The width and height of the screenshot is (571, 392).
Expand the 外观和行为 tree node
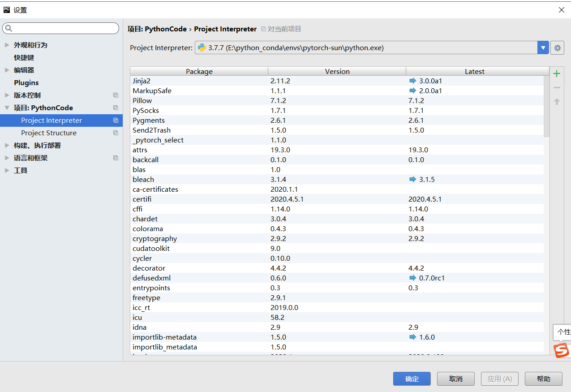[x=7, y=45]
